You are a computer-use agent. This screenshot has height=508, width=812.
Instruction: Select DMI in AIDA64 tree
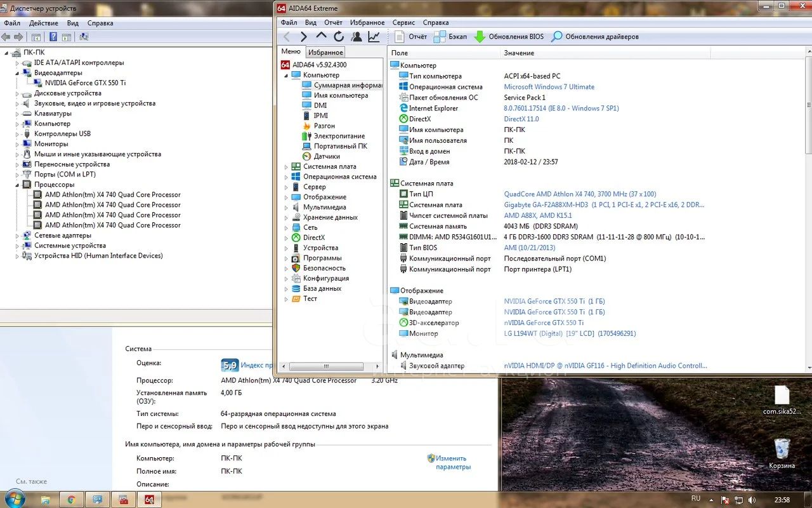click(x=320, y=105)
